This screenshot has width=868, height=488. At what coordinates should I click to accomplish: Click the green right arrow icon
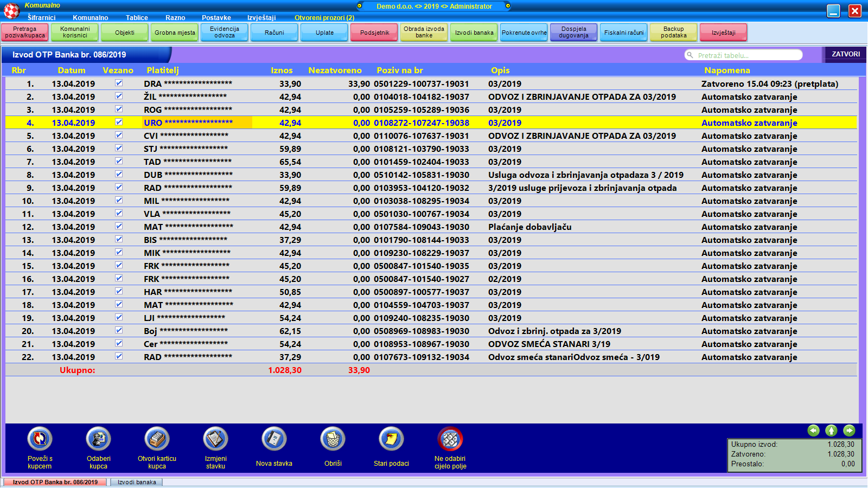849,431
